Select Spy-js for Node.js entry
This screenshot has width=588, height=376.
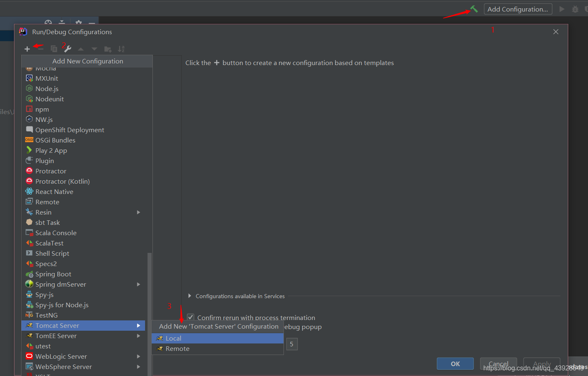(83, 305)
